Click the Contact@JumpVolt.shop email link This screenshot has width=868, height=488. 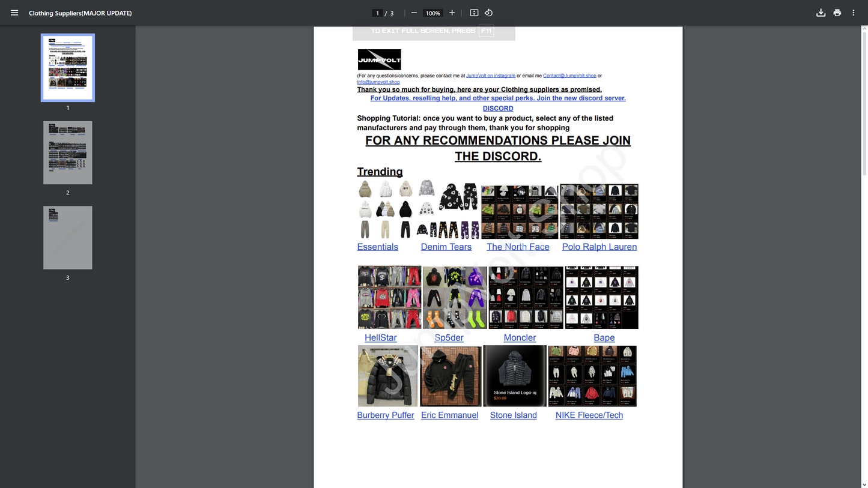click(569, 76)
